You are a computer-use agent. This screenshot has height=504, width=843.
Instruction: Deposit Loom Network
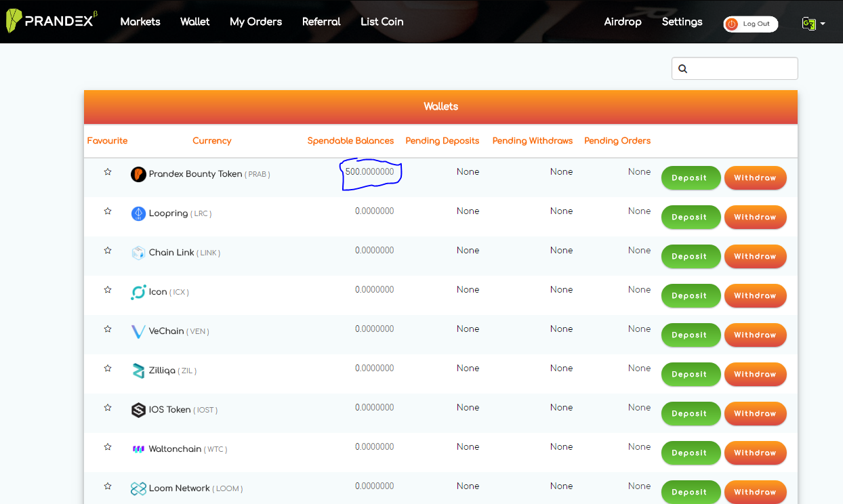[691, 492]
